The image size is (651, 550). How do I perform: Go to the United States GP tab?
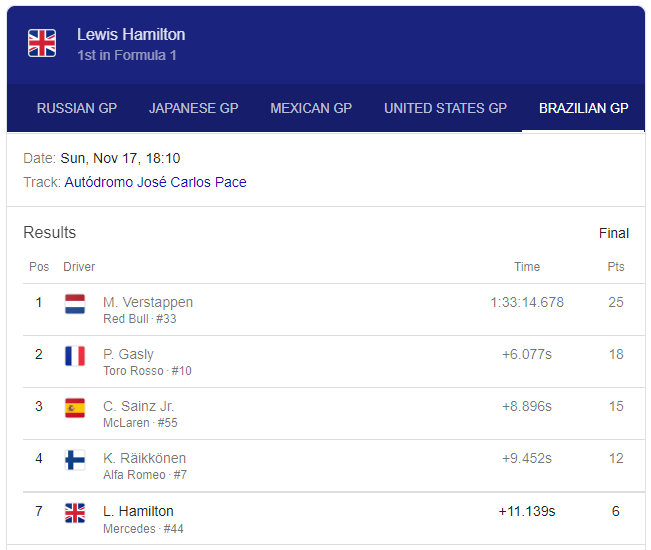(x=445, y=108)
